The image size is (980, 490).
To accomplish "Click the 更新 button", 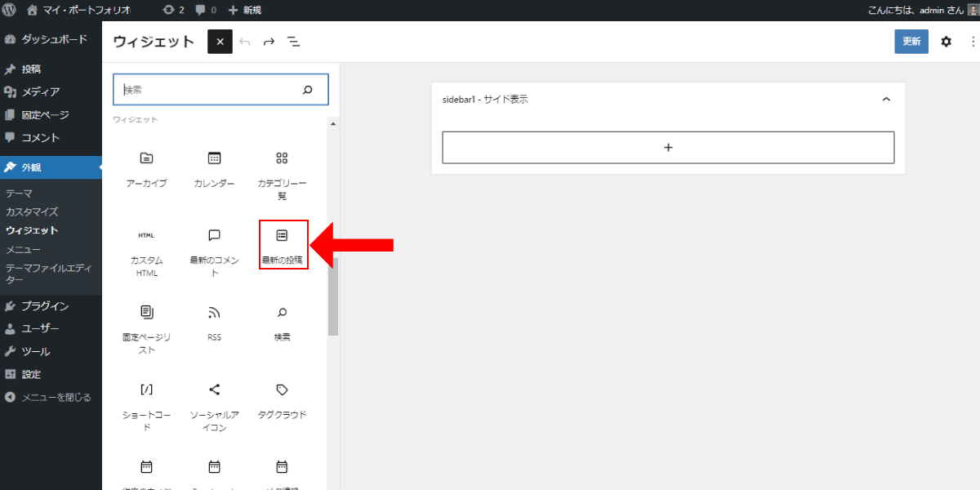I will 911,42.
